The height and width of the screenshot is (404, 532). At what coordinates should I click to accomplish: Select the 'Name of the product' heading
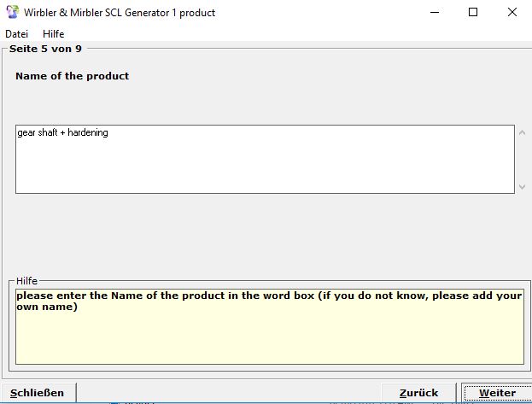point(72,76)
